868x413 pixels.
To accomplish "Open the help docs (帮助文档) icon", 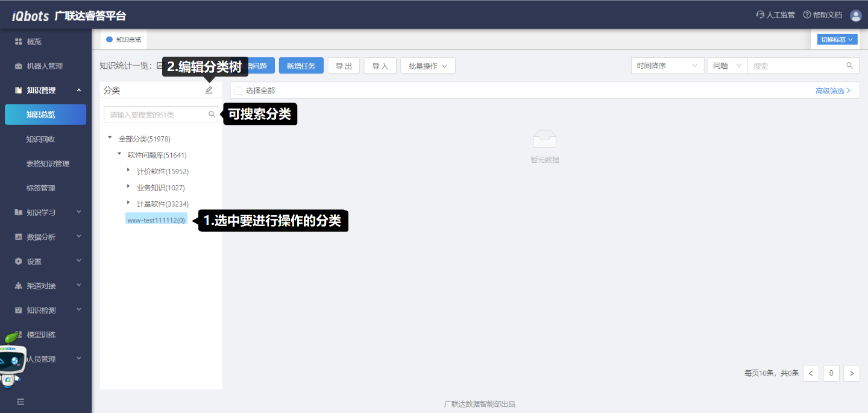I will click(807, 15).
